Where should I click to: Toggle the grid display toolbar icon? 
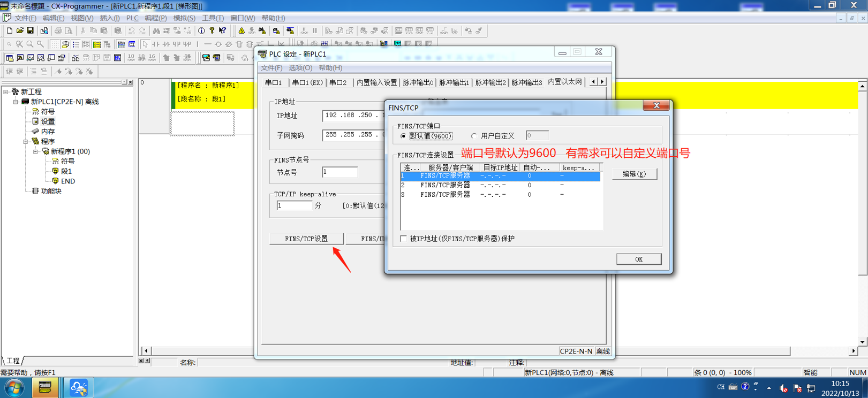click(x=55, y=44)
